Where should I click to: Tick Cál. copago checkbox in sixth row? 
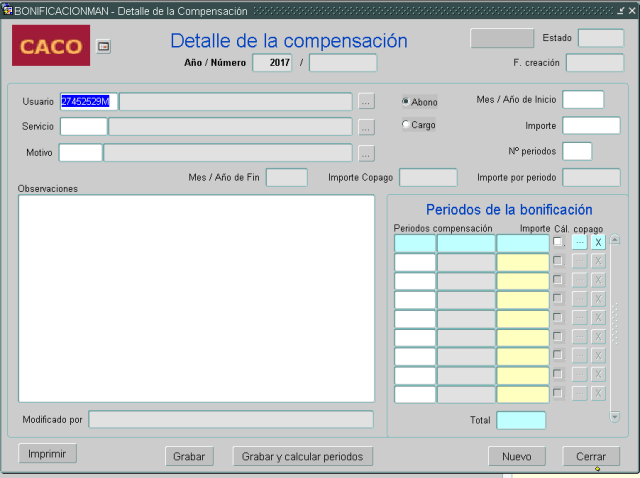pyautogui.click(x=558, y=336)
